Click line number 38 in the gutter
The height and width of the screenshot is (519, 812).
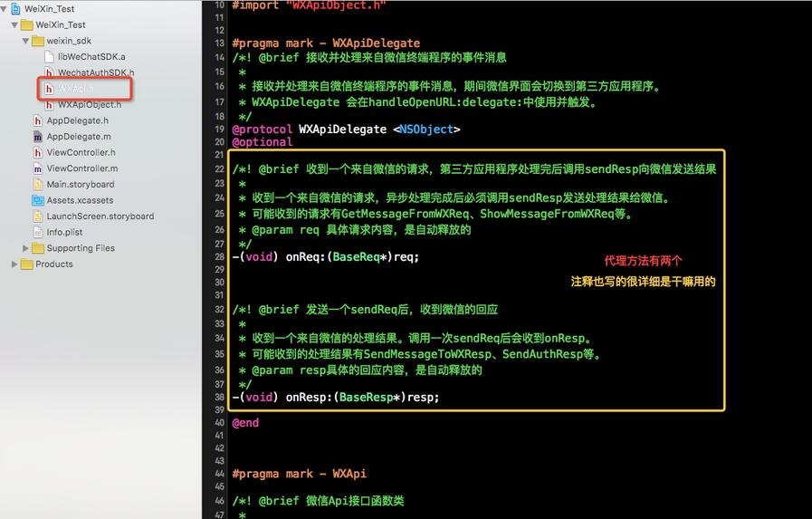click(219, 398)
